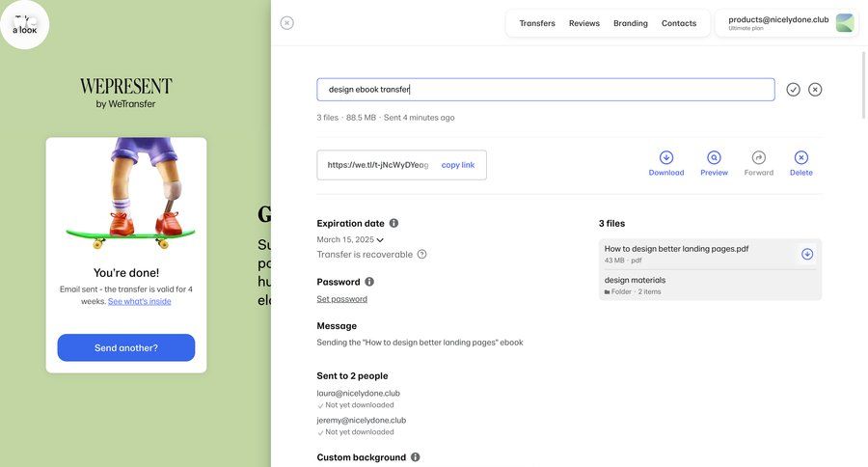
Task: Click recipient laura@nicelydone.club
Action: coord(358,394)
